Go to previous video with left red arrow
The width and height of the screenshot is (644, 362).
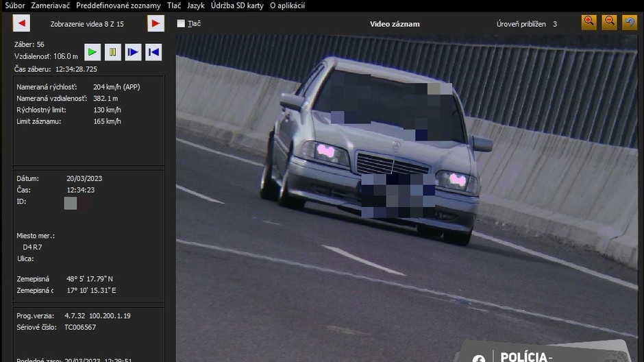21,24
